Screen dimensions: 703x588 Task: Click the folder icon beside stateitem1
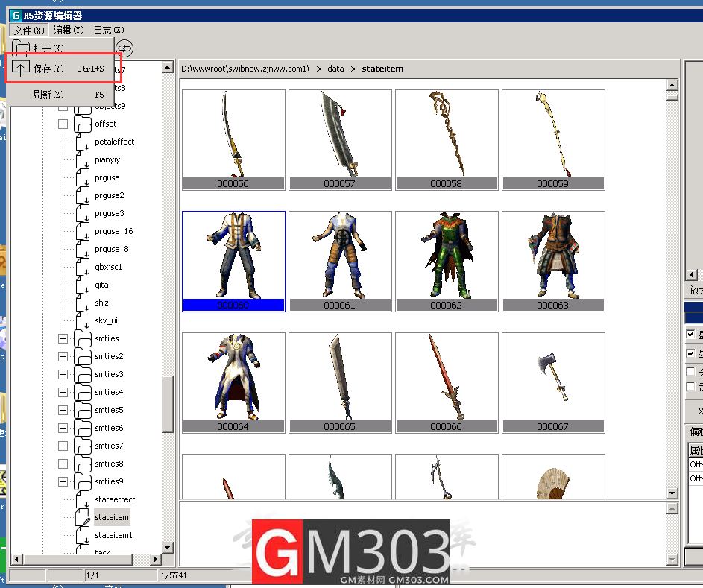coord(82,535)
